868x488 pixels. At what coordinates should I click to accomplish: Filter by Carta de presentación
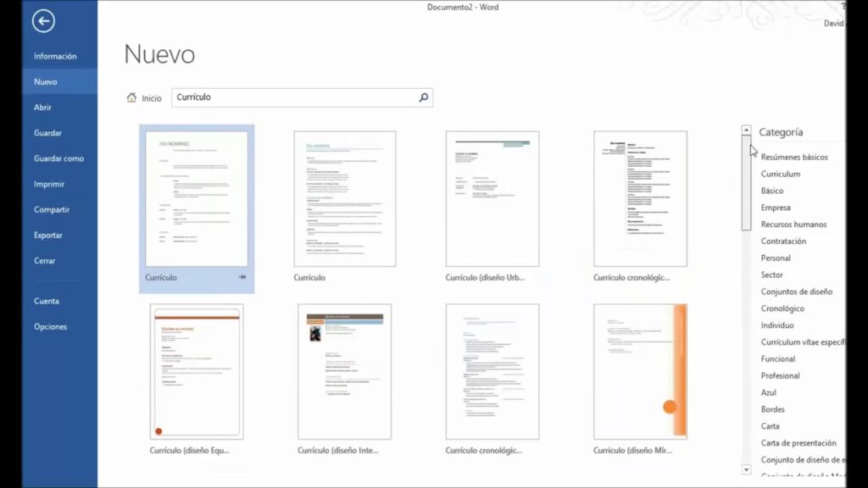point(798,442)
